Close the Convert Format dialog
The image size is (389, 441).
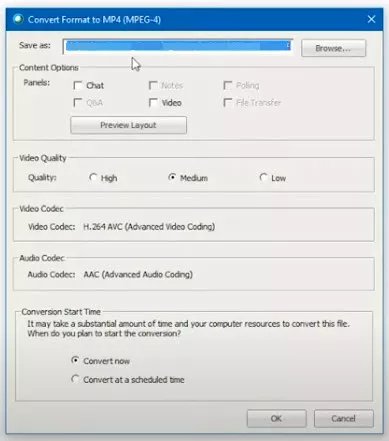371,19
